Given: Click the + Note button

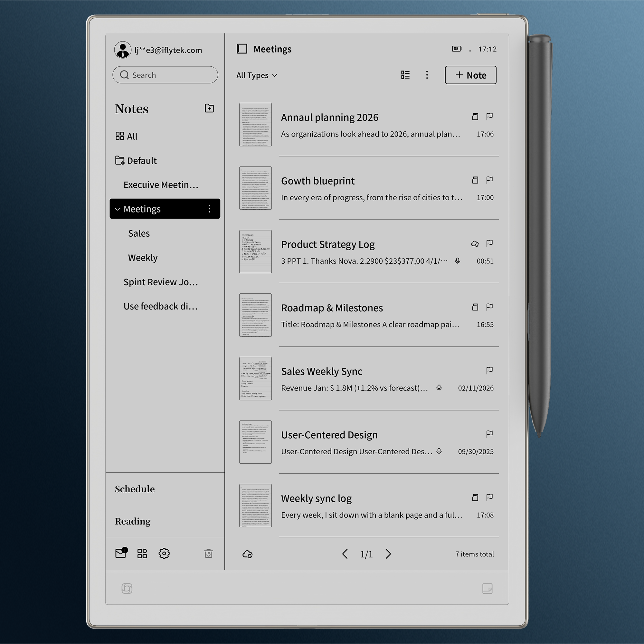Looking at the screenshot, I should [x=470, y=75].
